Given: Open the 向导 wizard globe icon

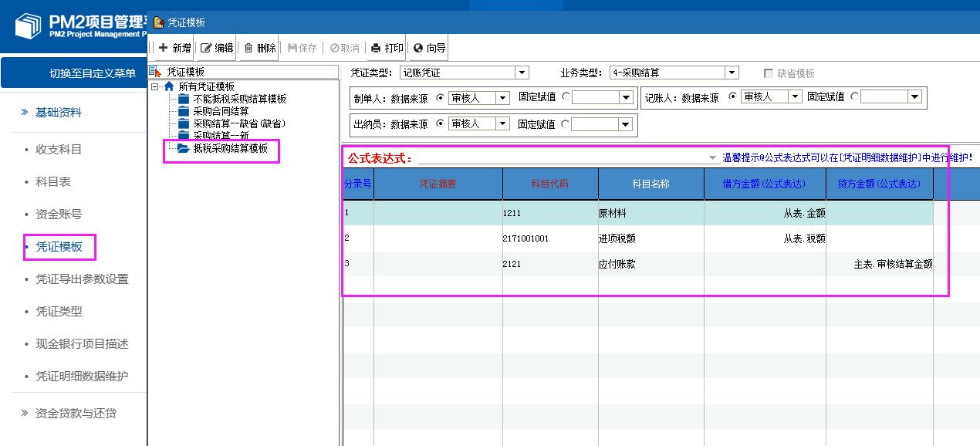Looking at the screenshot, I should pyautogui.click(x=418, y=48).
